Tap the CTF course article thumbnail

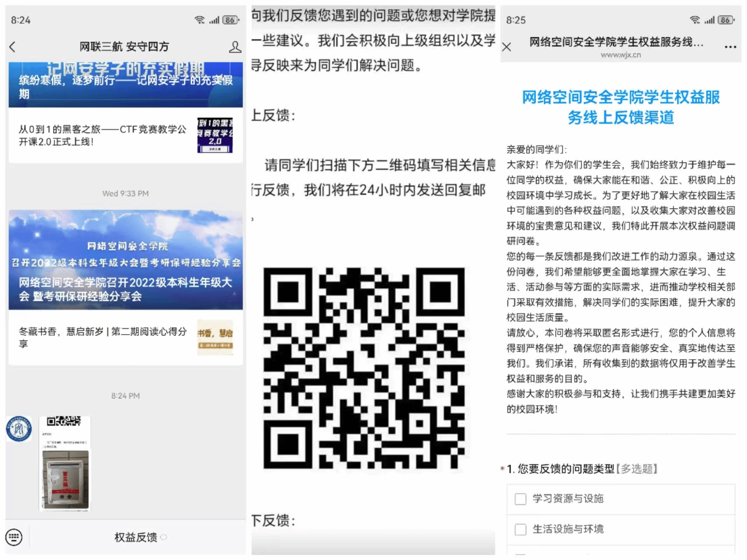215,135
